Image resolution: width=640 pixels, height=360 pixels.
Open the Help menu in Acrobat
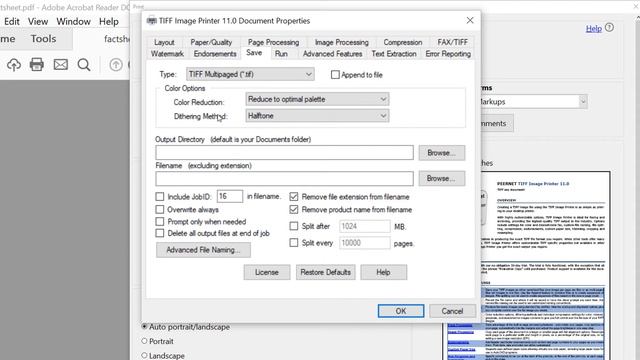(109, 21)
